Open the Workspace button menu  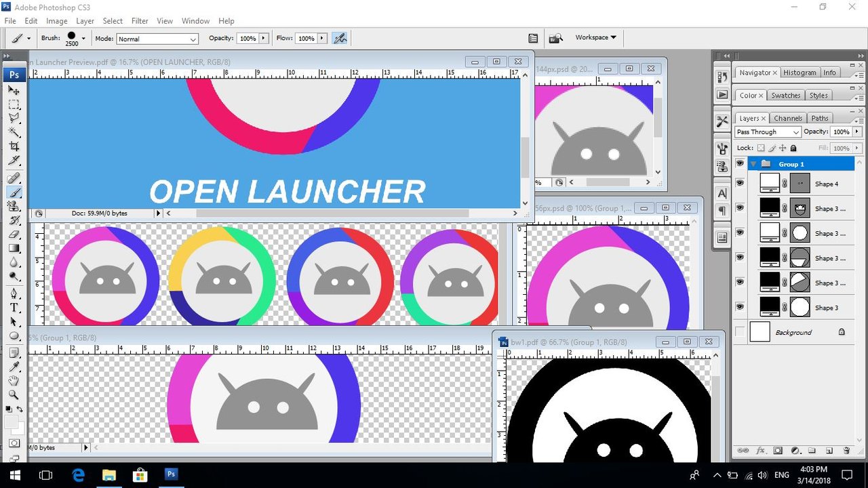click(x=595, y=38)
